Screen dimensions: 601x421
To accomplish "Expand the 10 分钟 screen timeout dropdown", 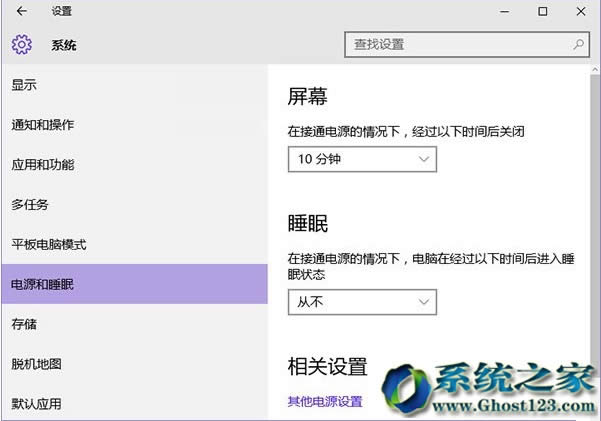I will 362,159.
